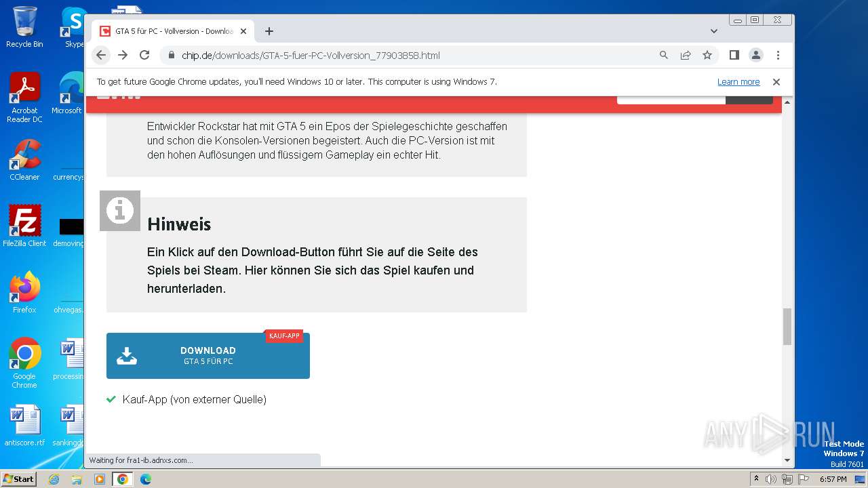Reload the chip.de page

[144, 55]
